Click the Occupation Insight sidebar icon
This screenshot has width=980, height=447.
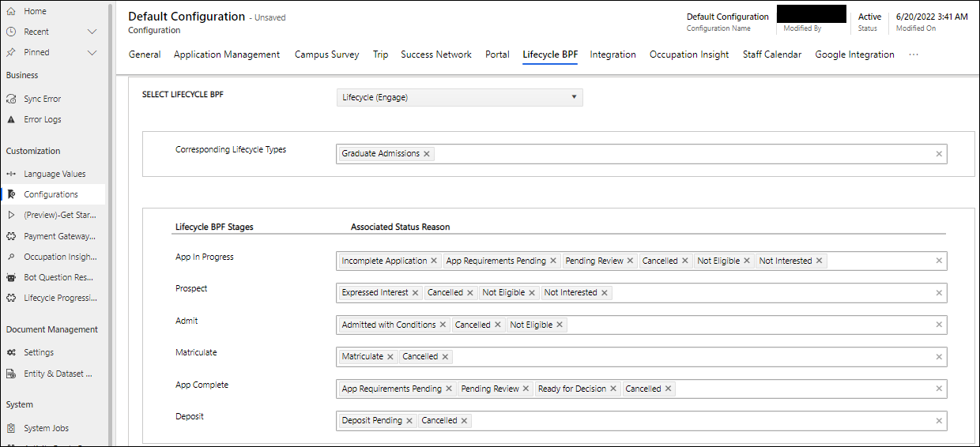11,257
